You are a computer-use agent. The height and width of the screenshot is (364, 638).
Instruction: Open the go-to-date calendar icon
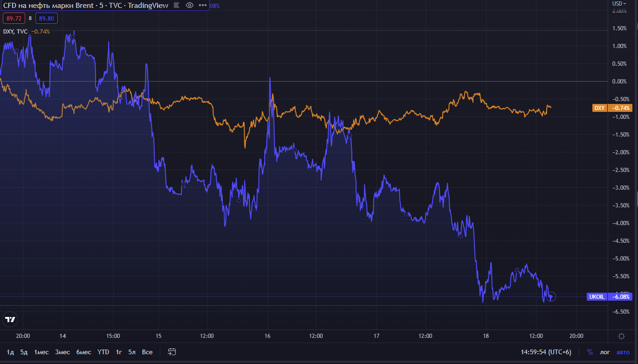click(172, 352)
